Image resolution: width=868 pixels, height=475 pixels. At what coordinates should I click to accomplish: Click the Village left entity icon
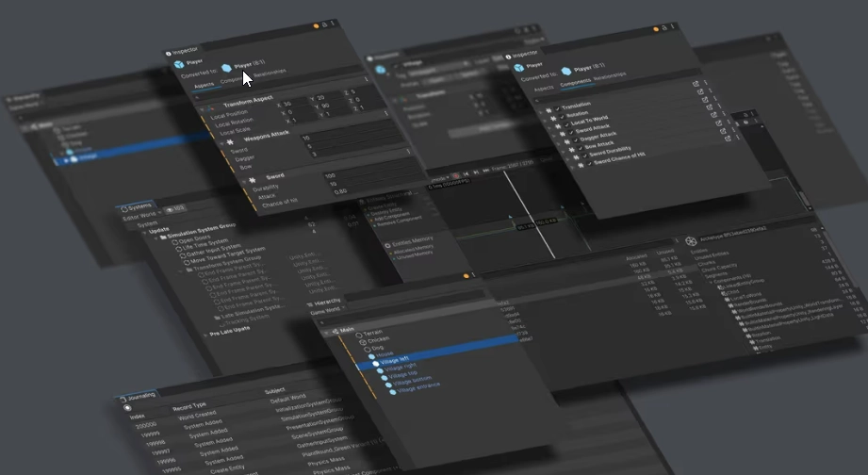pos(376,363)
